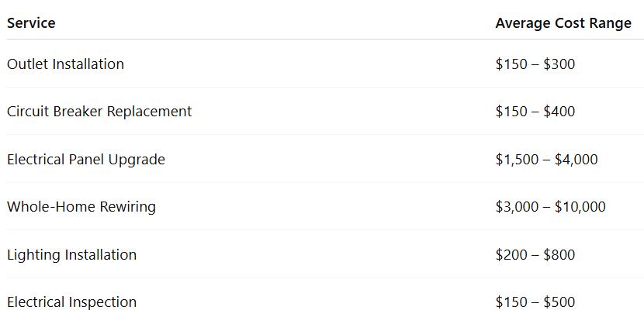This screenshot has width=644, height=324.
Task: Click the $200 – $800 cost range
Action: pyautogui.click(x=535, y=255)
